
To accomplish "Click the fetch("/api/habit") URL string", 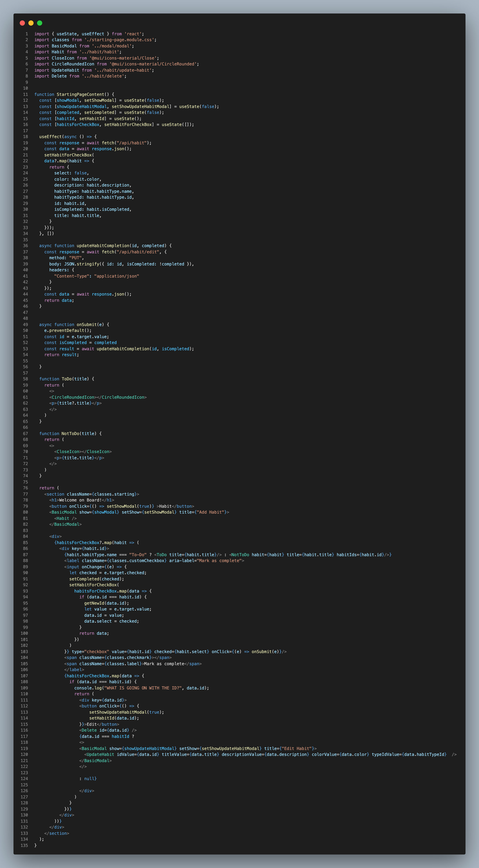I will (131, 143).
